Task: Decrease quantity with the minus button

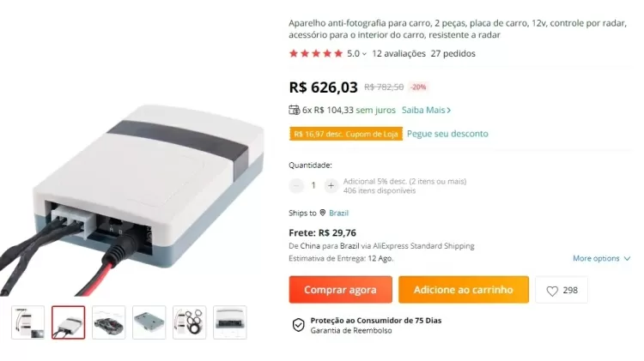Action: (x=295, y=185)
